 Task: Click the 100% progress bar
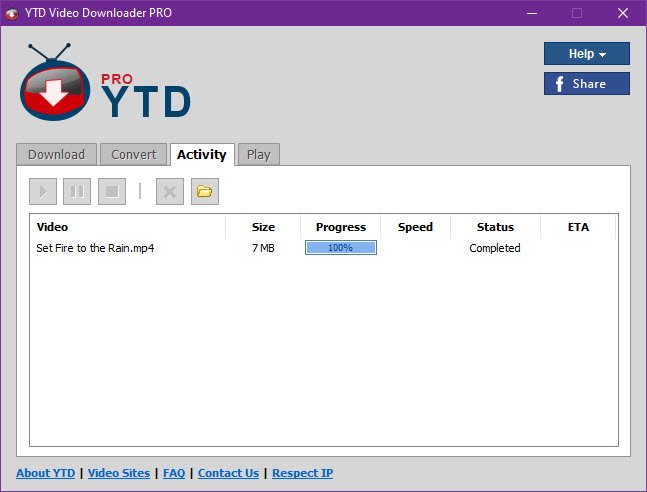tap(341, 248)
